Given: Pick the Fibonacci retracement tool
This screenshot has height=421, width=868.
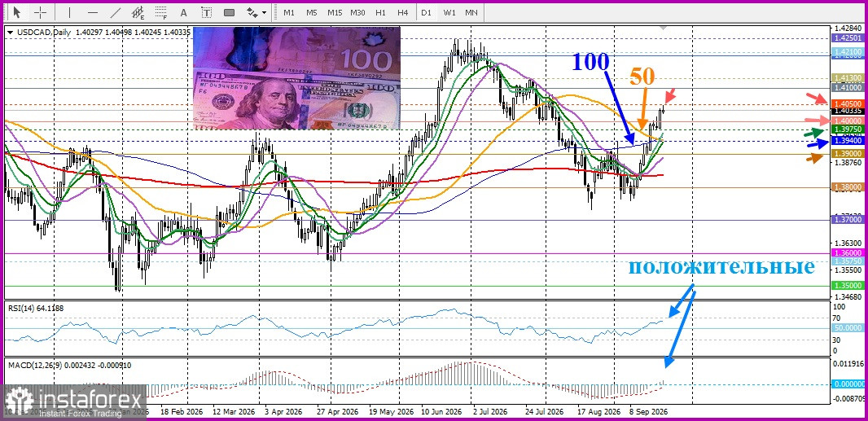Looking at the screenshot, I should (x=161, y=12).
